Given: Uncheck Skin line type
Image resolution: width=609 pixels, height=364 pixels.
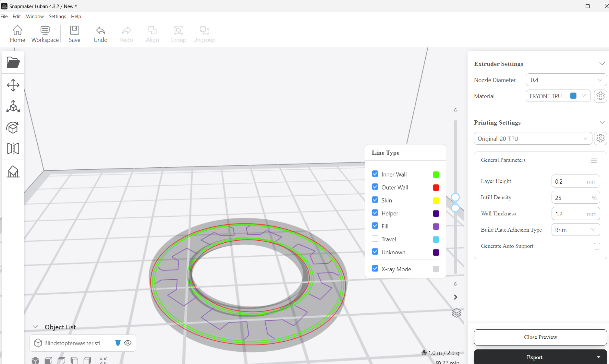Looking at the screenshot, I should coord(375,200).
